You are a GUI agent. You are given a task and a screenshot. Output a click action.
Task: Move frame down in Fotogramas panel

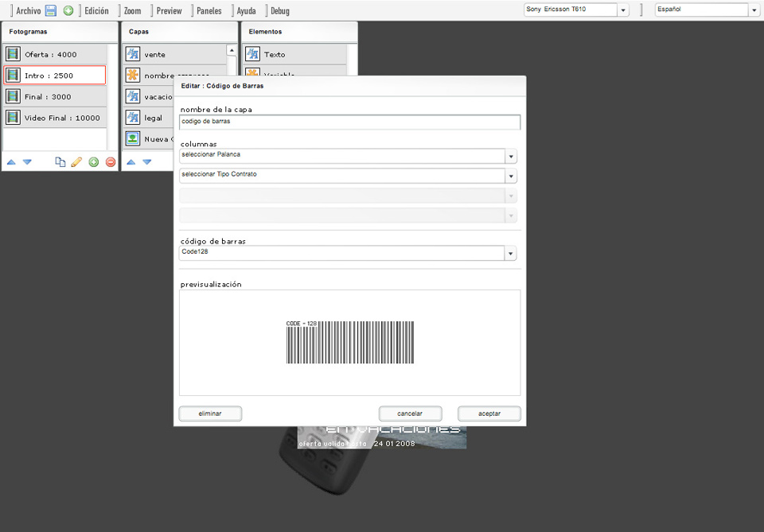point(27,162)
